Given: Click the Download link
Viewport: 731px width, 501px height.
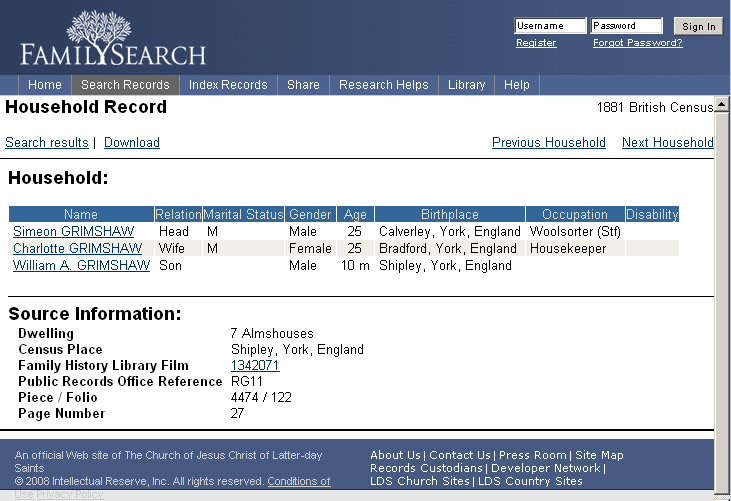Looking at the screenshot, I should click(132, 143).
